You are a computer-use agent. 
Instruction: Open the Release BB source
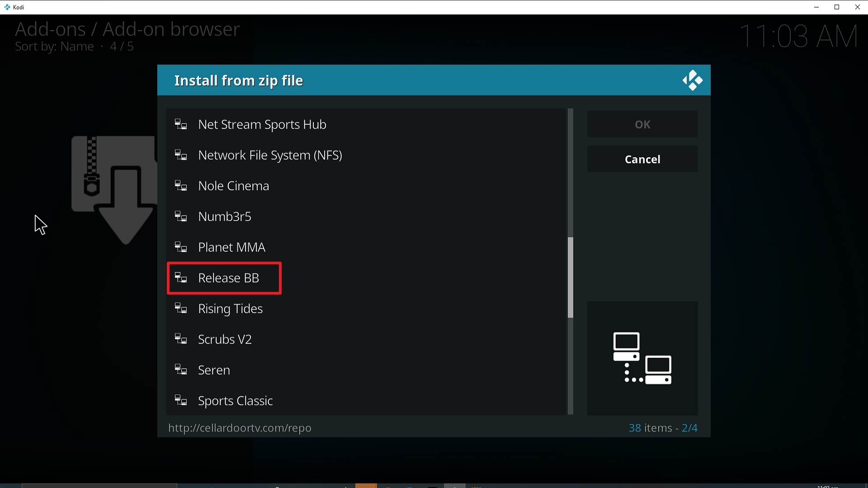366,278
